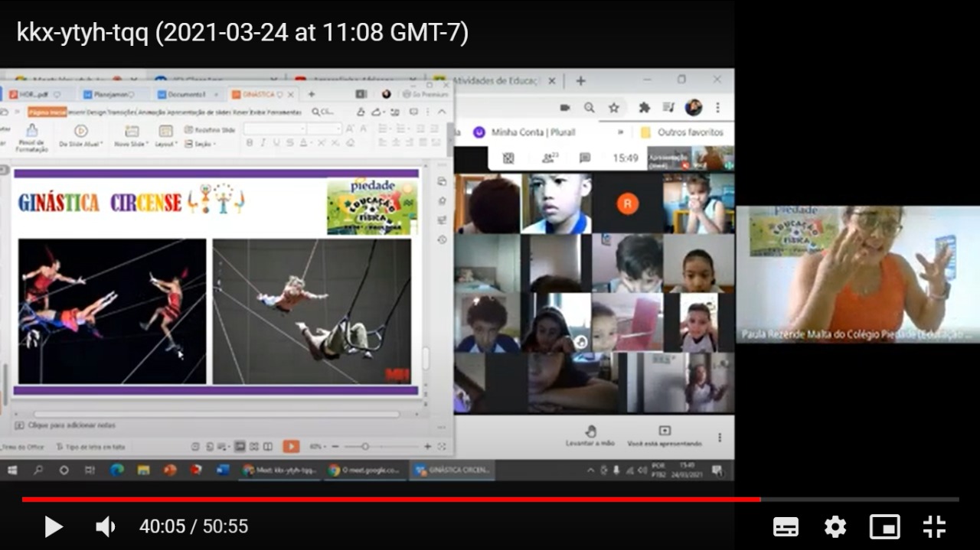
Task: Switch to slide sorter view
Action: coord(253,446)
